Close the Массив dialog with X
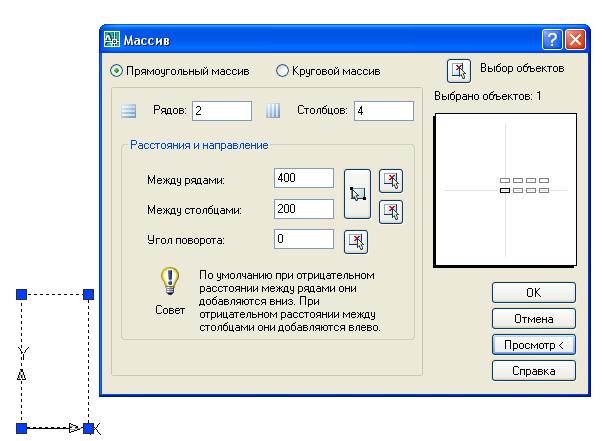This screenshot has width=602, height=441. coord(575,40)
